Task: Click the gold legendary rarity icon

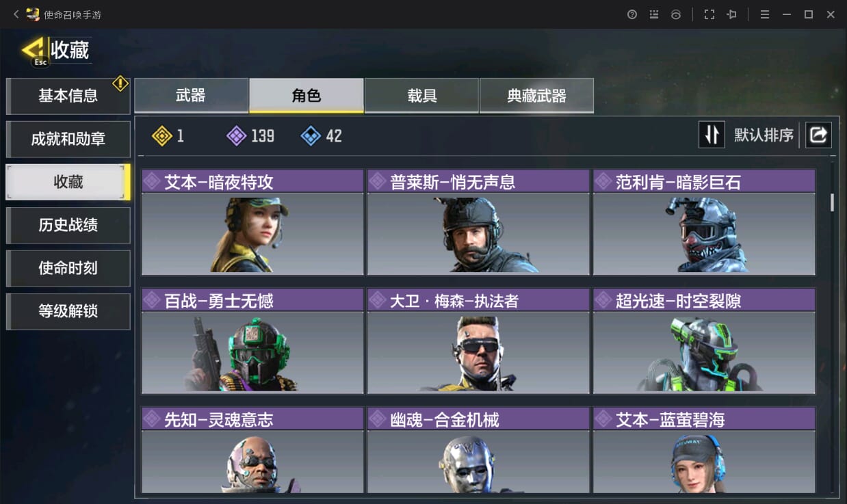Action: tap(162, 136)
